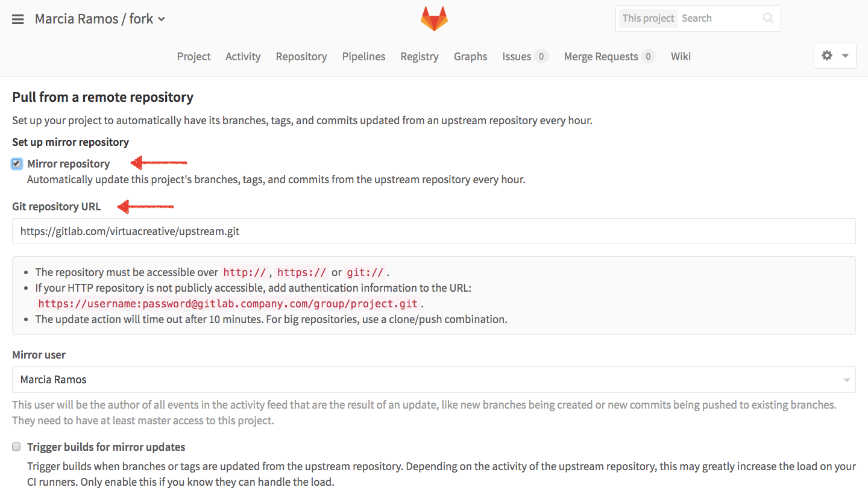
Task: Expand the fork project switcher chevron
Action: pos(160,19)
